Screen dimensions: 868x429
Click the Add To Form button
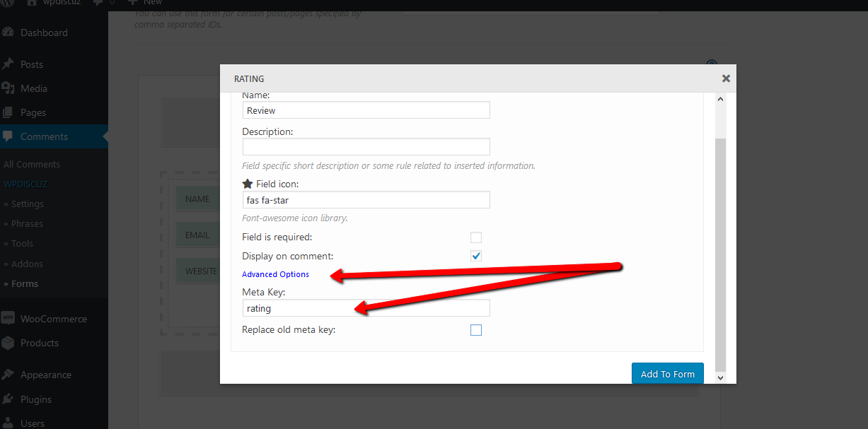tap(667, 374)
